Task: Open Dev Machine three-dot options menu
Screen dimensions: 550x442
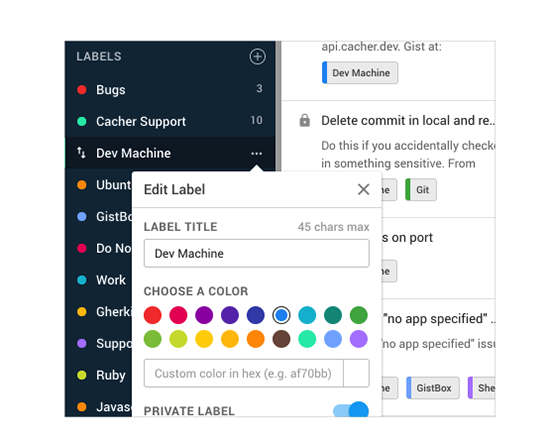Action: coord(256,153)
